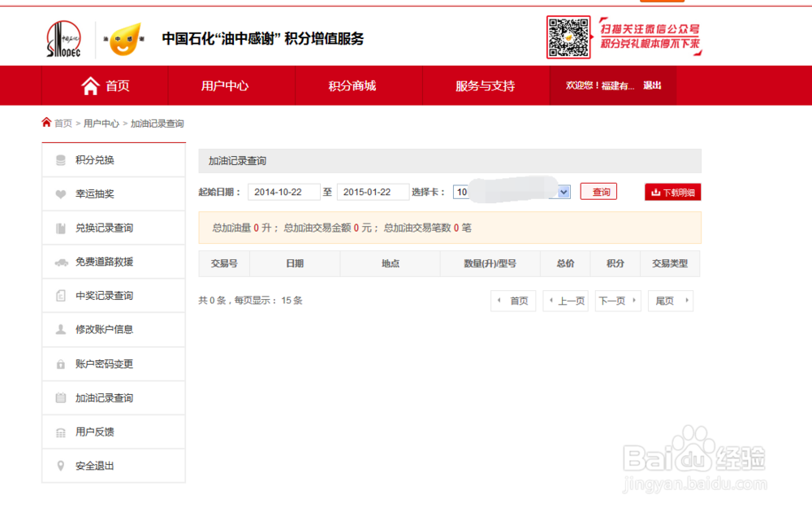This screenshot has height=512, width=812.
Task: Click the 下载明细 download button
Action: tap(672, 193)
